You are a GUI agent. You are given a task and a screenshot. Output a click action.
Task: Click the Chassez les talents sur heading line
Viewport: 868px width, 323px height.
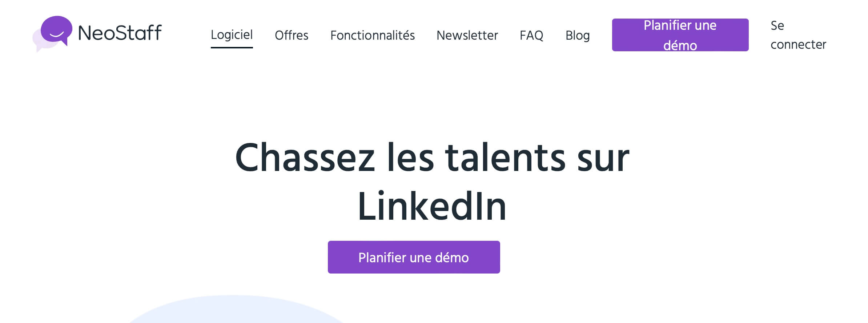point(432,158)
